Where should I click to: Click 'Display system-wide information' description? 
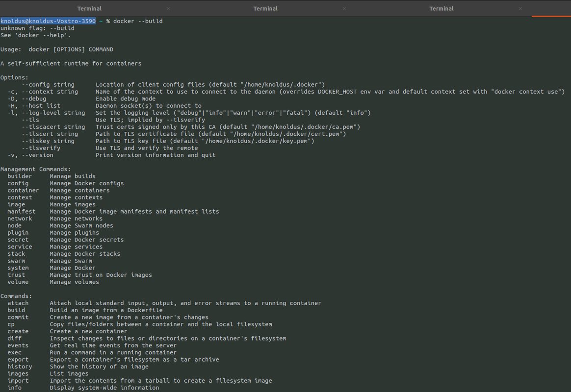point(104,388)
